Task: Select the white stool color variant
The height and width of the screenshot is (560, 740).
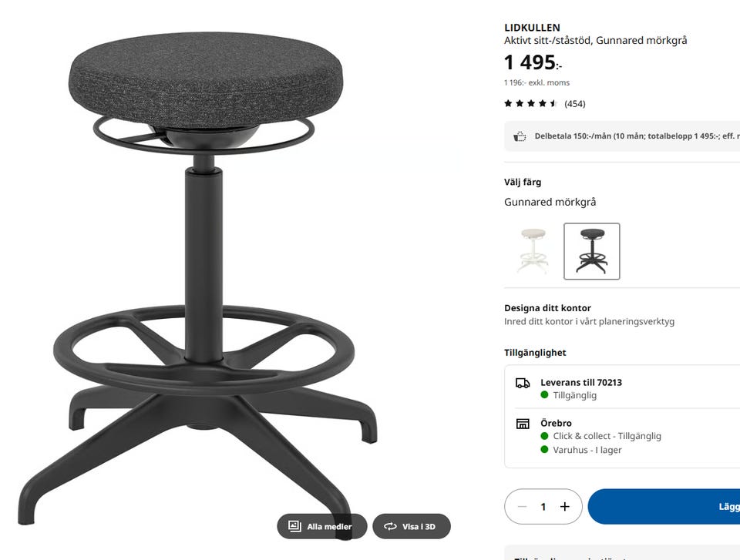Action: click(x=533, y=251)
